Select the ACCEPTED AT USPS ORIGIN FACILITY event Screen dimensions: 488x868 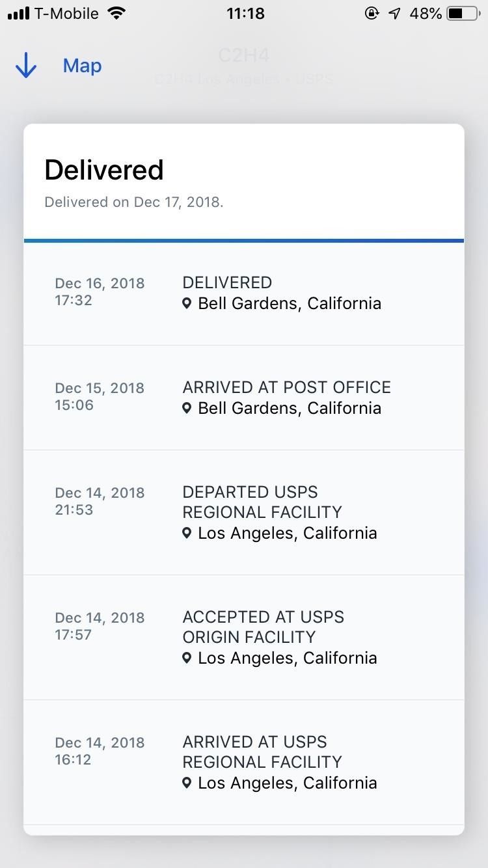pos(244,637)
